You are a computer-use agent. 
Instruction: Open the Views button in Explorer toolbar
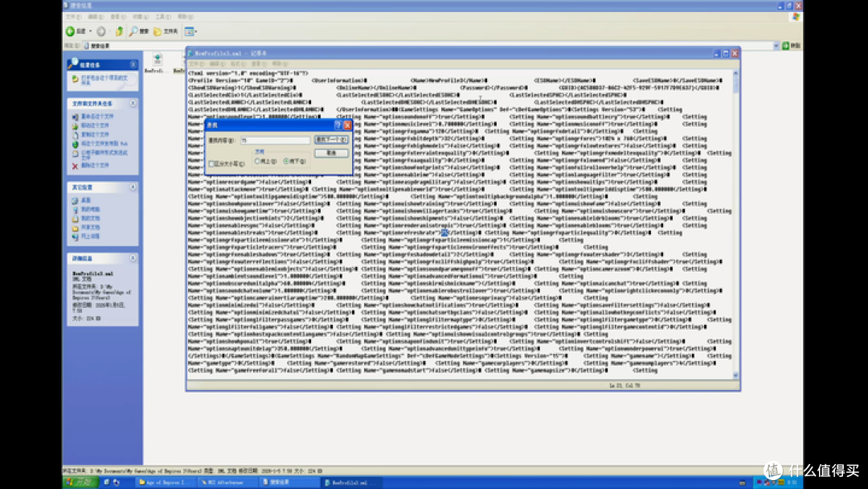[x=190, y=31]
